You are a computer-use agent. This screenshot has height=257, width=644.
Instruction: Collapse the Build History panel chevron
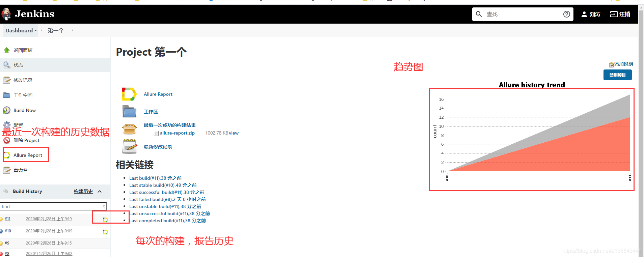(x=100, y=192)
